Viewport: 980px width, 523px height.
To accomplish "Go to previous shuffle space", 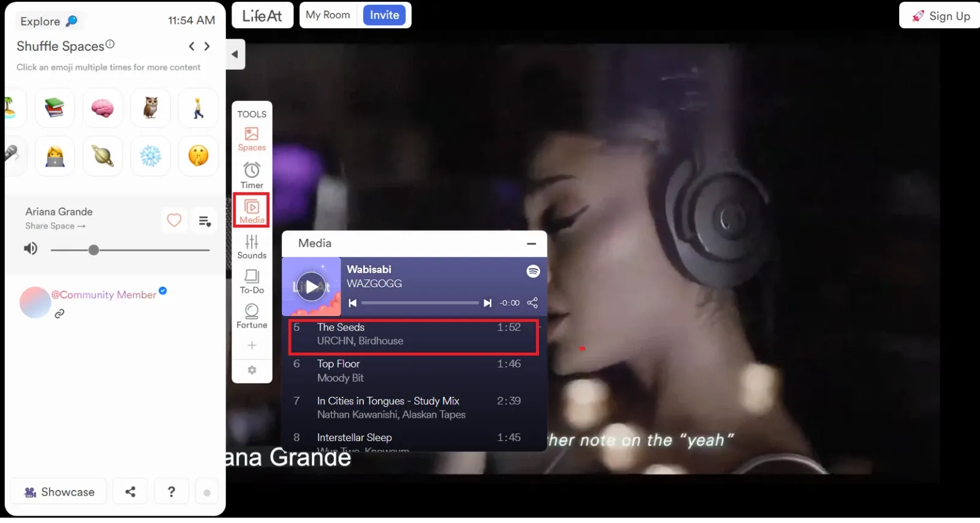I will point(192,47).
